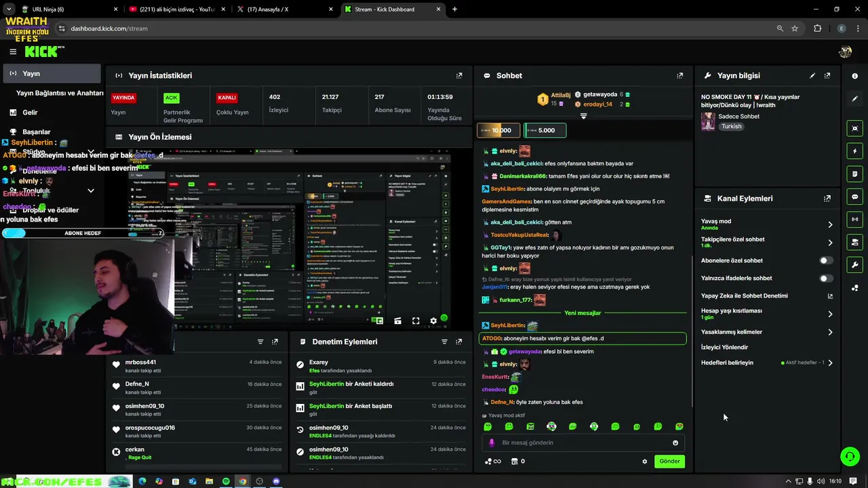Image resolution: width=868 pixels, height=488 pixels.
Task: Toggle the chat bubble widget in the right sidebar
Action: [x=855, y=197]
